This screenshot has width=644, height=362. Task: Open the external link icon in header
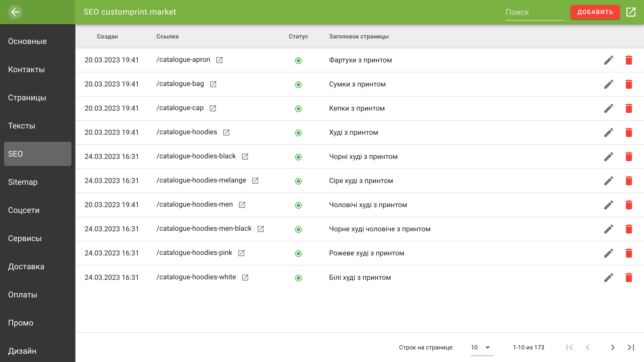[x=631, y=12]
